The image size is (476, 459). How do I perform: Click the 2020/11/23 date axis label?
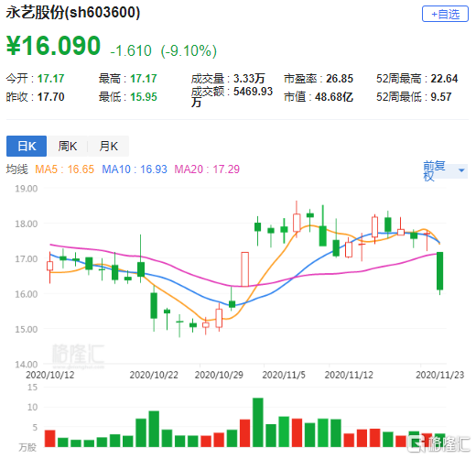click(440, 375)
